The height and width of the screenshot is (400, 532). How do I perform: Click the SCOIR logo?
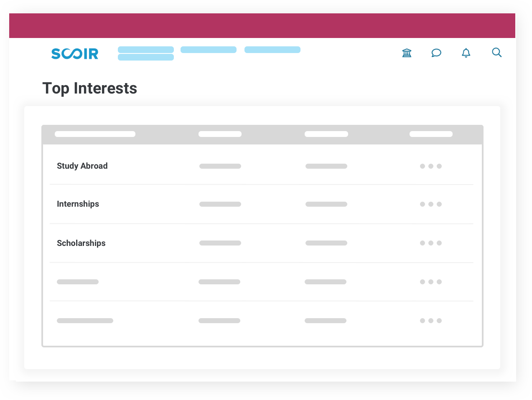click(74, 53)
